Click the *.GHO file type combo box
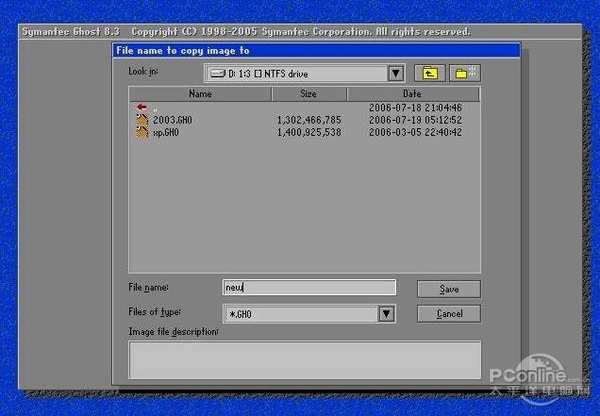Screen dimensions: 600x416 [x=300, y=314]
